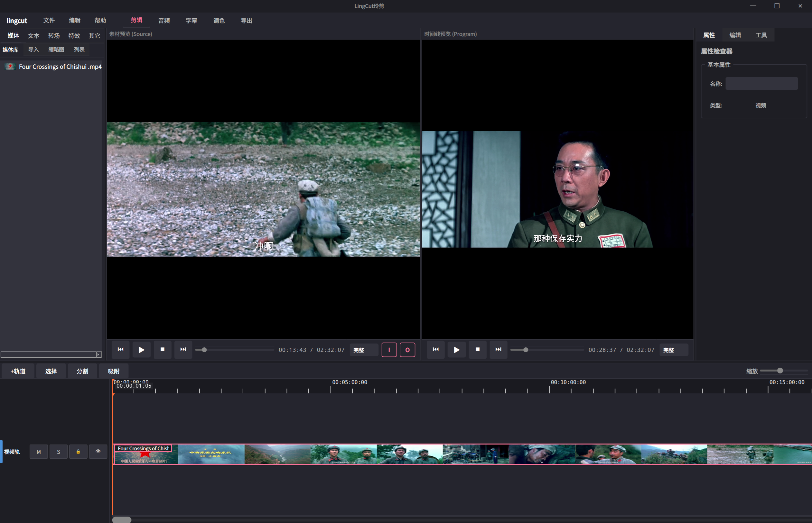Viewport: 812px width, 523px height.
Task: Skip to start in Source preview
Action: (x=121, y=350)
